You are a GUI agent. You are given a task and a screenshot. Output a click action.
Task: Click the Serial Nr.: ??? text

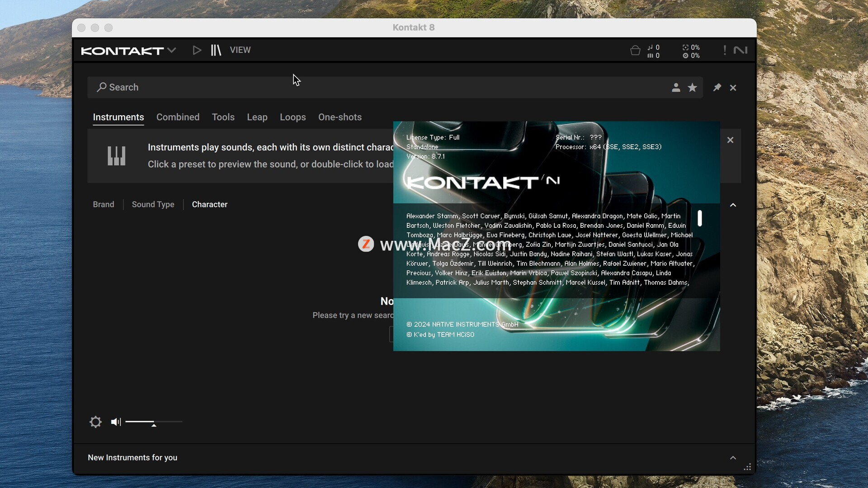click(x=578, y=137)
